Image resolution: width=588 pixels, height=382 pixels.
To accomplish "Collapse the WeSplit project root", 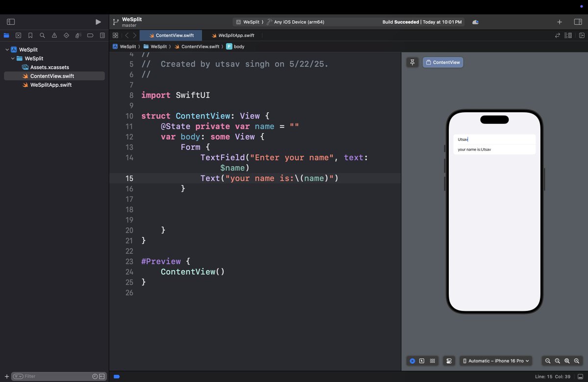I will (7, 49).
